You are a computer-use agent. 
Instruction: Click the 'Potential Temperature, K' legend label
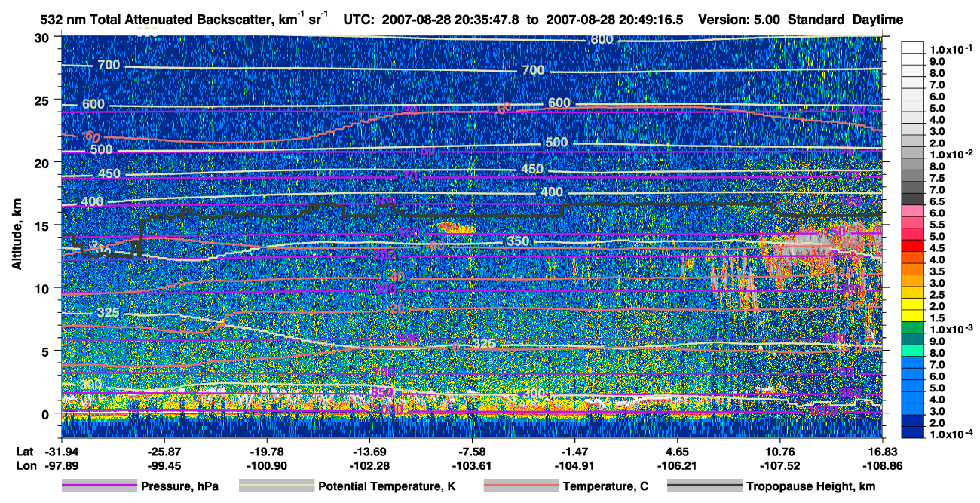click(x=387, y=486)
